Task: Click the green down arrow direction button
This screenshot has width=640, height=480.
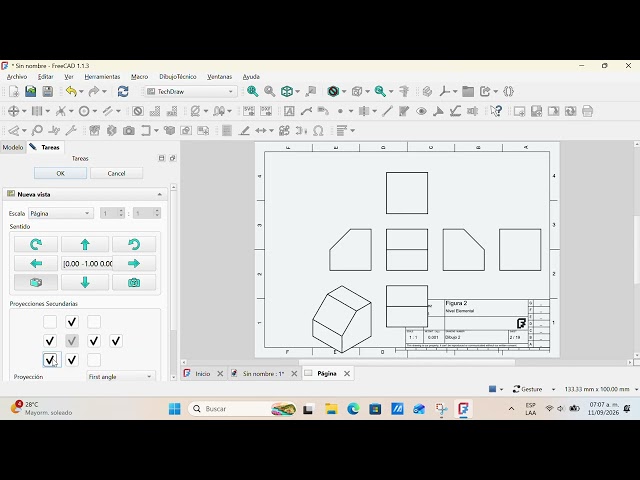Action: (85, 282)
